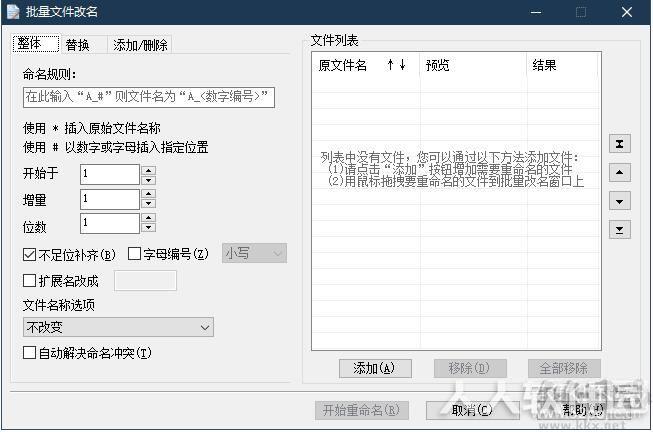Close the 批量文件改名 window
The width and height of the screenshot is (653, 432).
point(627,12)
